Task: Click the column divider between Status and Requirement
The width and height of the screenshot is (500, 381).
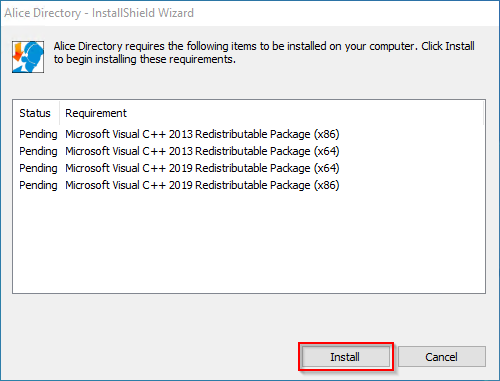Action: pos(60,113)
